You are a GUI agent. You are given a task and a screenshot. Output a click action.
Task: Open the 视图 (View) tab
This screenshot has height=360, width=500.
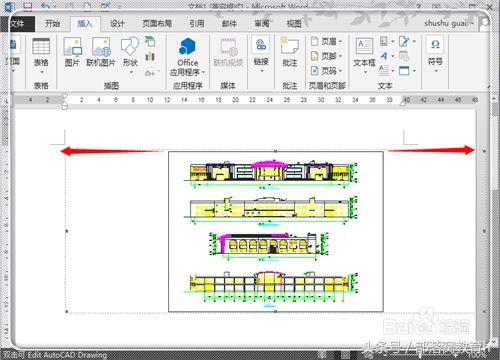(x=294, y=24)
